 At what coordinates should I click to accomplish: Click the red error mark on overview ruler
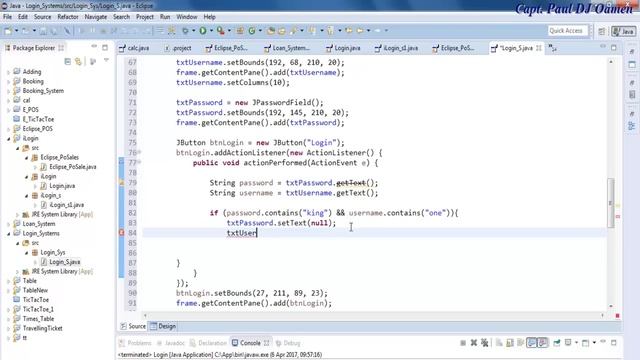pos(618,217)
